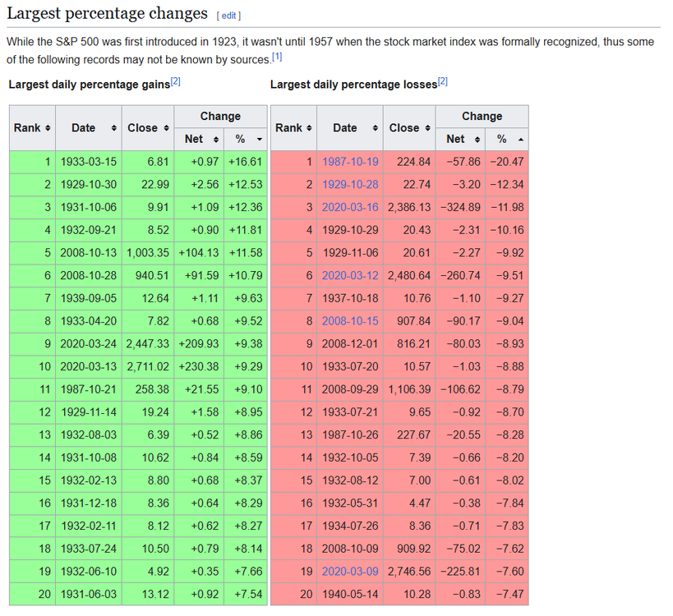Click the −324.89 net change cell
This screenshot has height=616, width=673.
[460, 207]
